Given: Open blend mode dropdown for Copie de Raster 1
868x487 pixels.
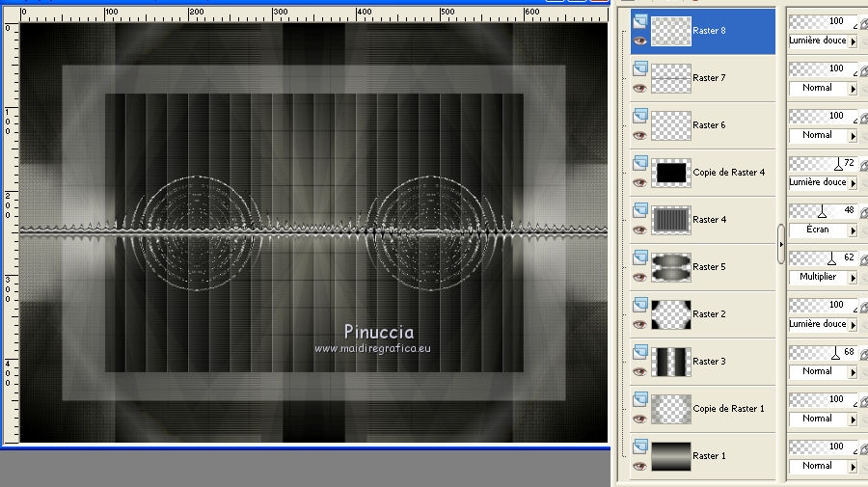Looking at the screenshot, I should 824,419.
